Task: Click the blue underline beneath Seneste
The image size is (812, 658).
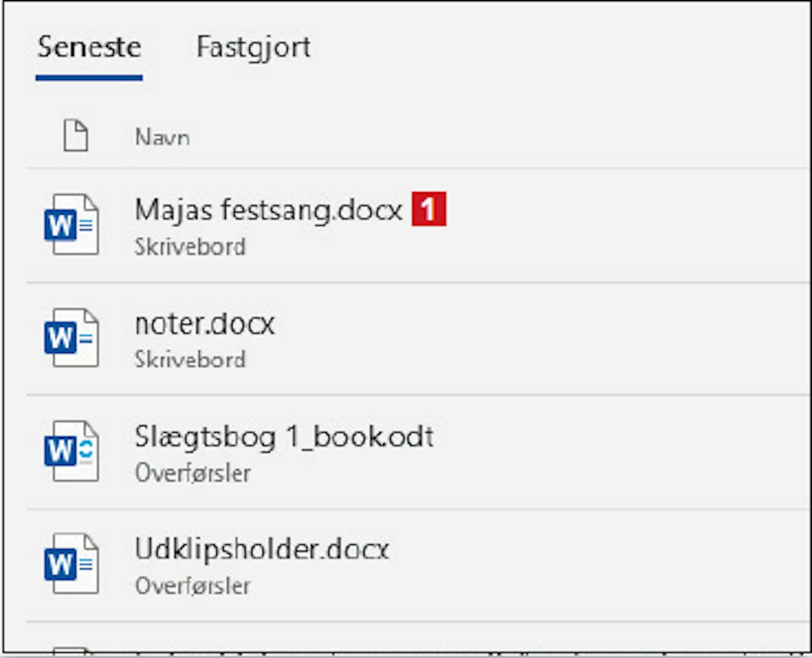Action: (89, 78)
